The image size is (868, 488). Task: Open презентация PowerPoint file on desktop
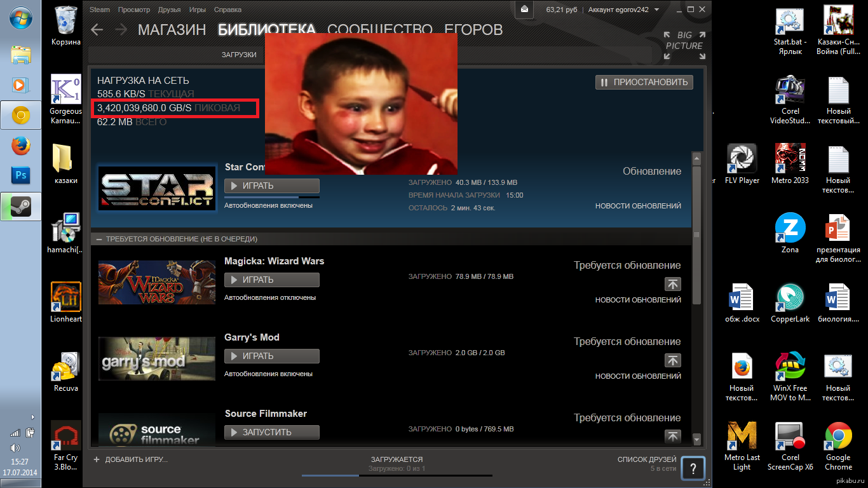[x=838, y=238]
